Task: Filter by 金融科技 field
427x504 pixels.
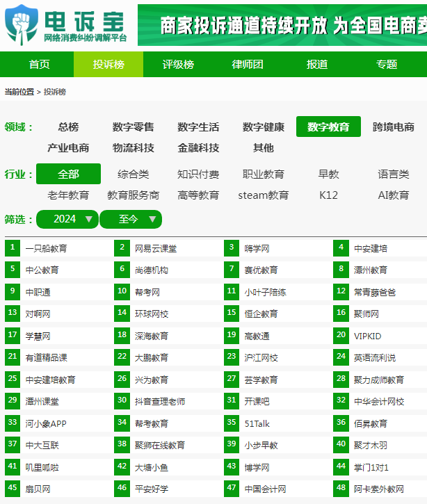Action: click(x=198, y=147)
